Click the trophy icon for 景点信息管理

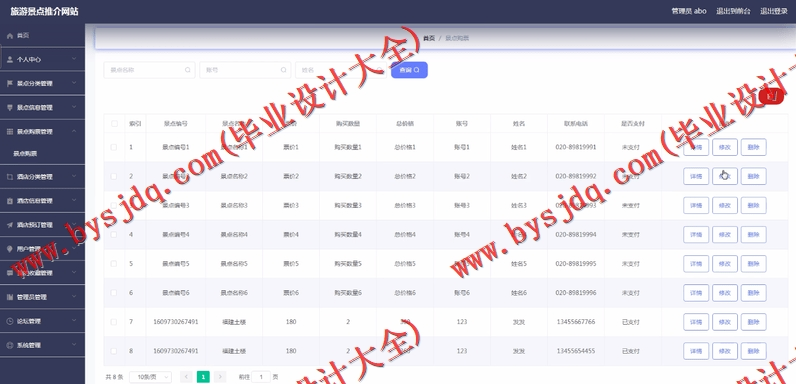click(x=10, y=108)
